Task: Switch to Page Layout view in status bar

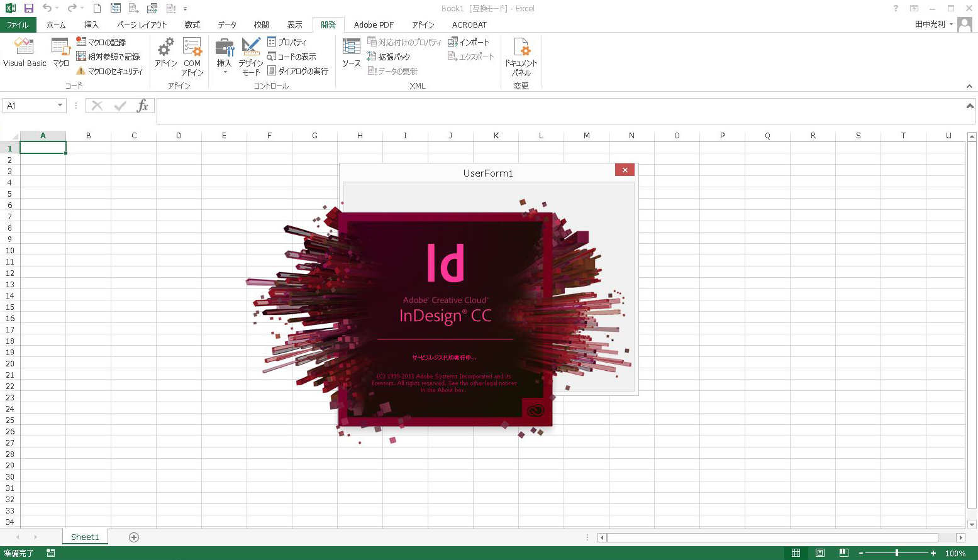Action: coord(820,553)
